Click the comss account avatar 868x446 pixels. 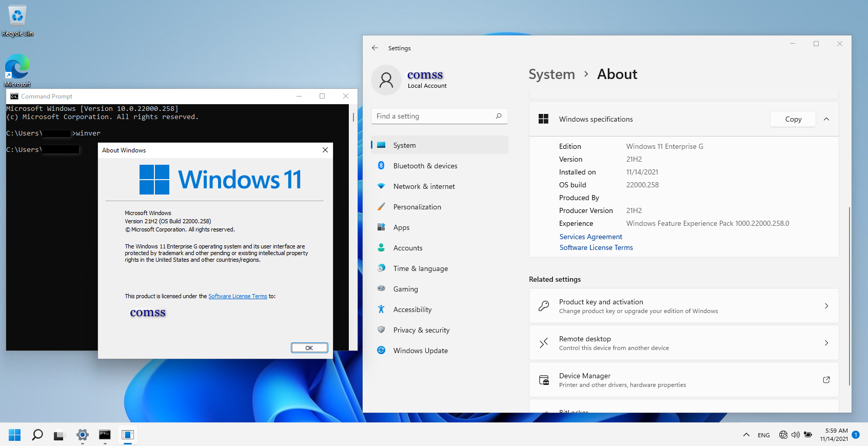(386, 80)
